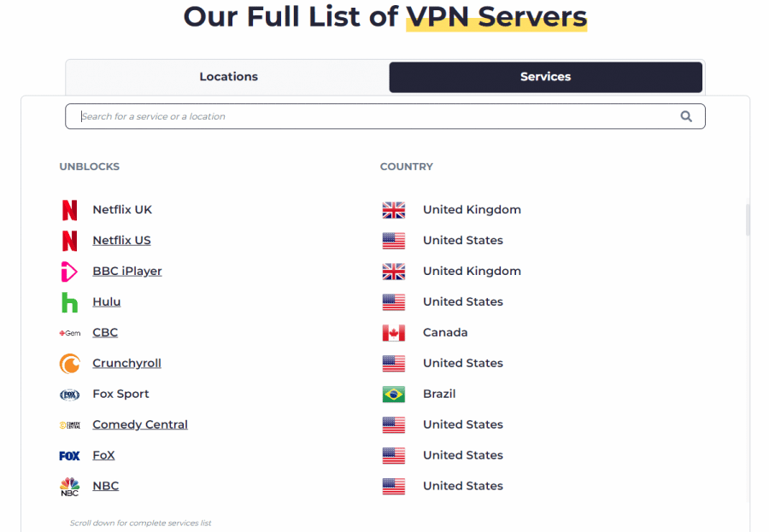Click United States in Comedy Central row
Screen dimensions: 769x532
pyautogui.click(x=463, y=424)
